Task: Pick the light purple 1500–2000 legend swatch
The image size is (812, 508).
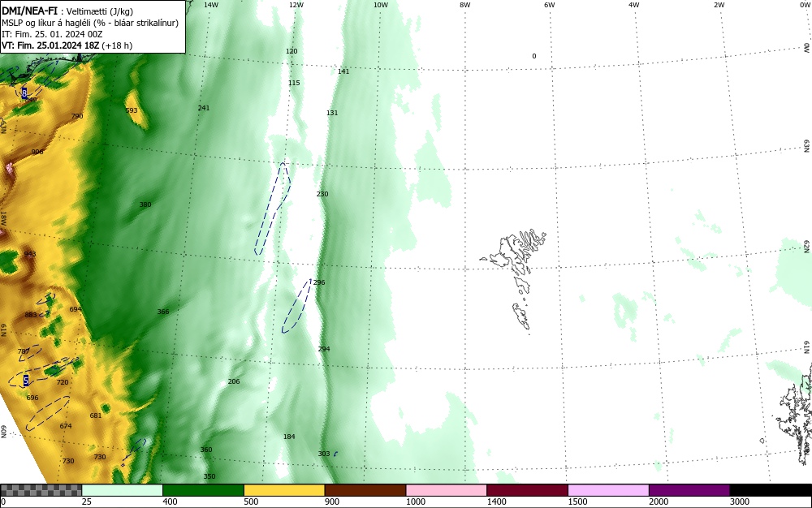Action: [x=608, y=490]
